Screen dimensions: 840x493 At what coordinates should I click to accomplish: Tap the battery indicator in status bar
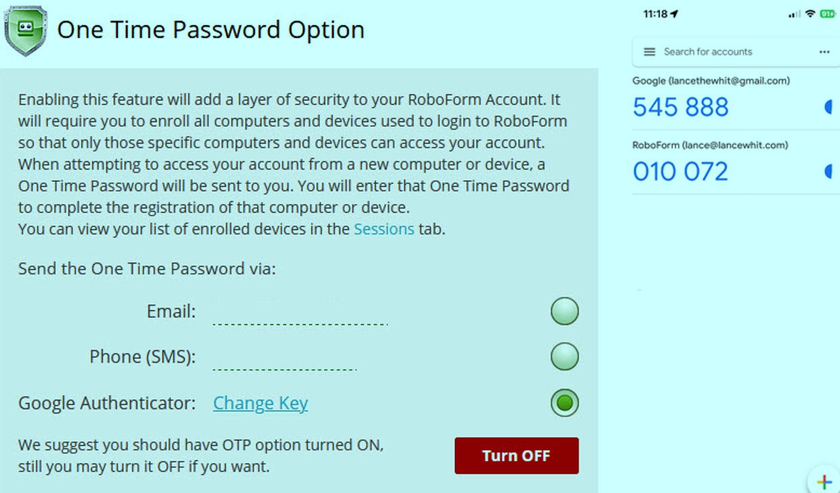coord(825,15)
